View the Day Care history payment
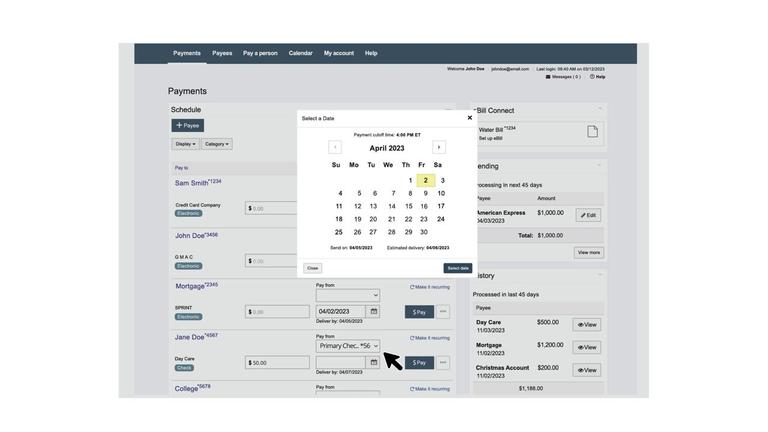The image size is (768, 432). click(x=587, y=325)
